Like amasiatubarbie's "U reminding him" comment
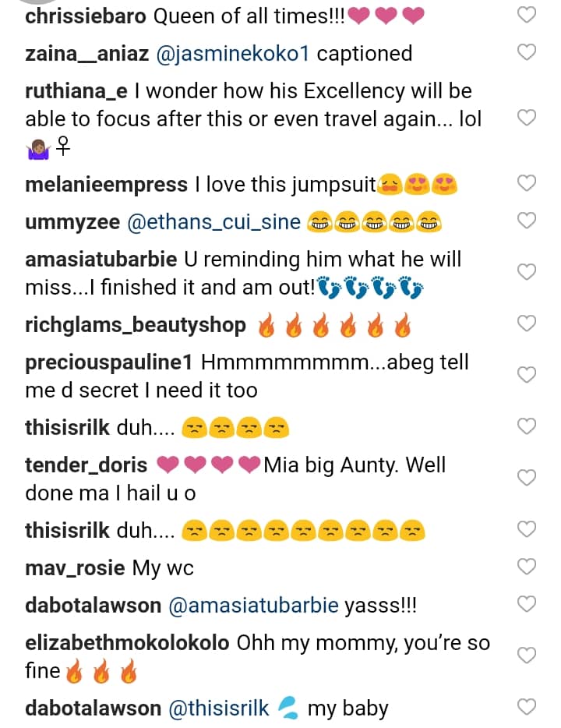This screenshot has width=561, height=728. 527,271
